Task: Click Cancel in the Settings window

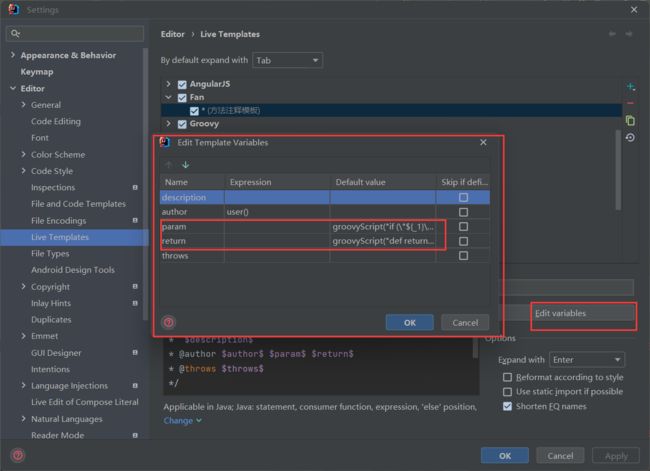Action: [560, 456]
